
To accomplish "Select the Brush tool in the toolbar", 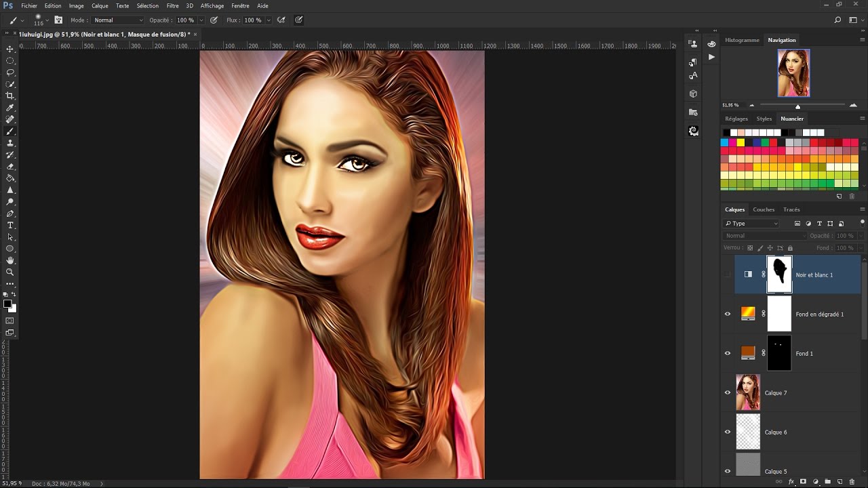I will [x=10, y=131].
